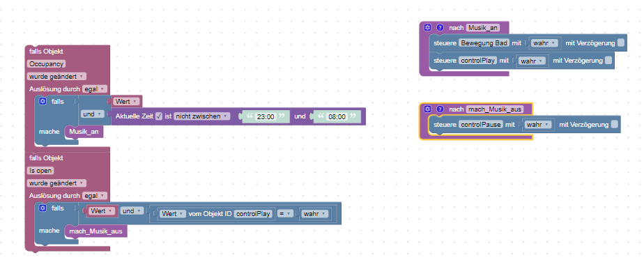Image resolution: width=644 pixels, height=262 pixels.
Task: Open und dropdown before Aktuelle Zeit
Action: (x=92, y=114)
